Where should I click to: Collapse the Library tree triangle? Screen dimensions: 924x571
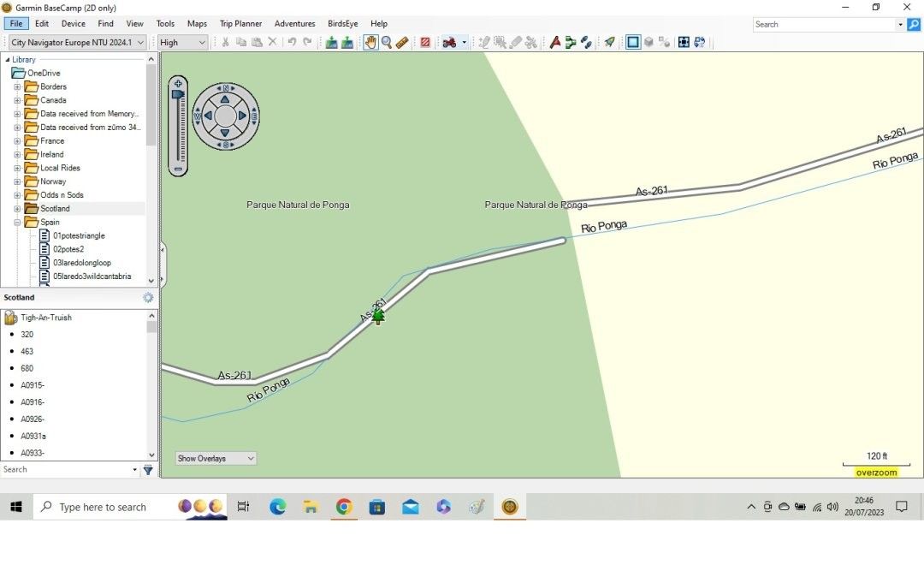(x=7, y=60)
